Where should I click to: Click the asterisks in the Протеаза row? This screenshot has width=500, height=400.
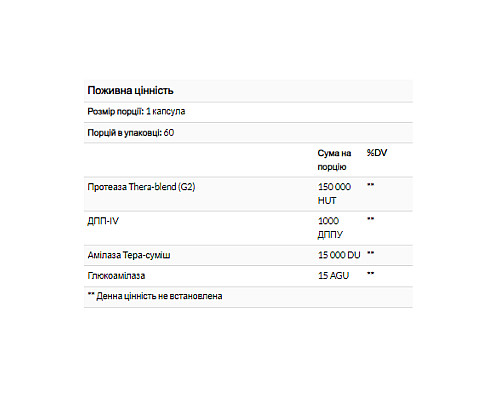[x=370, y=185]
